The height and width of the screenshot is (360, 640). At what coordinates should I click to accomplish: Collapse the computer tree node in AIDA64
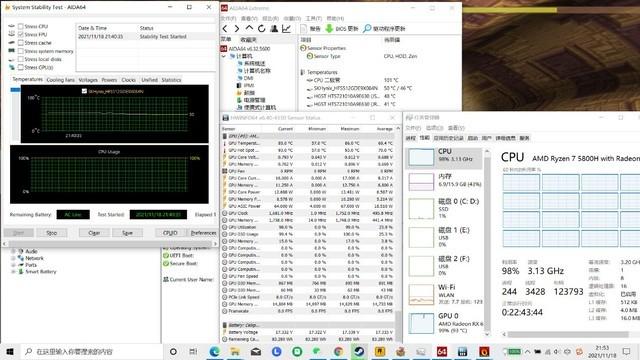(224, 56)
